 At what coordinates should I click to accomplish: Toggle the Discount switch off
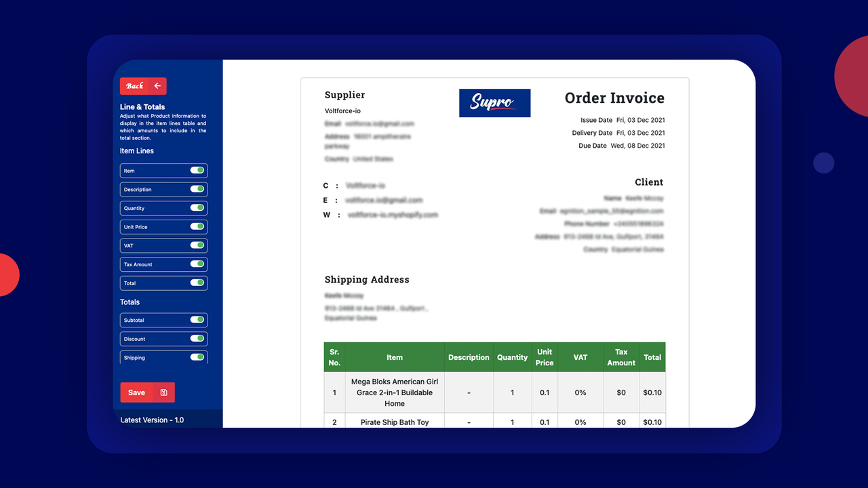click(x=197, y=338)
